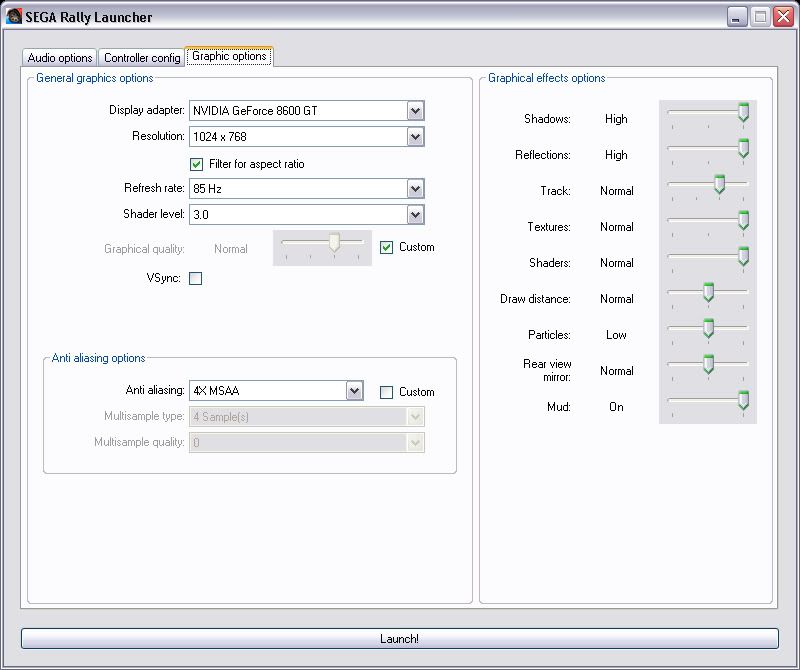This screenshot has width=800, height=670.
Task: Minimize the SEGA Rally Launcher window
Action: (736, 17)
